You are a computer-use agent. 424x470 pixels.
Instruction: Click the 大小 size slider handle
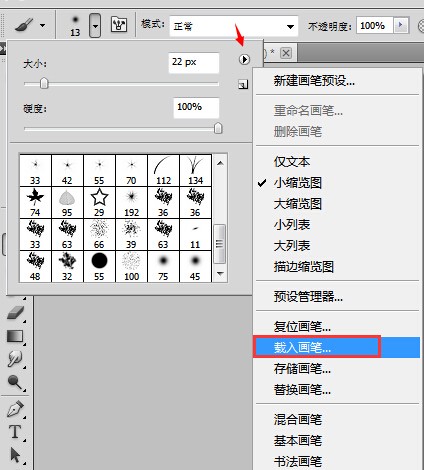[x=44, y=83]
